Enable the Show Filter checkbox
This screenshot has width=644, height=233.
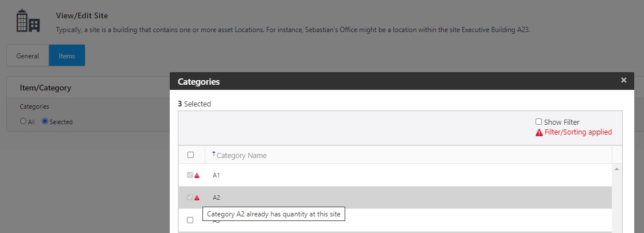pyautogui.click(x=538, y=122)
